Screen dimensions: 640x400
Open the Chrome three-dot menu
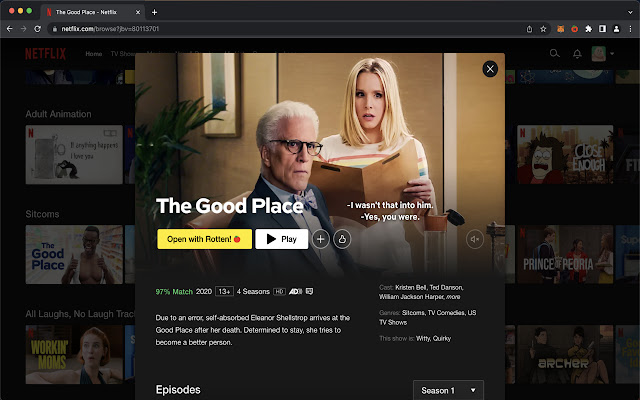[630, 29]
